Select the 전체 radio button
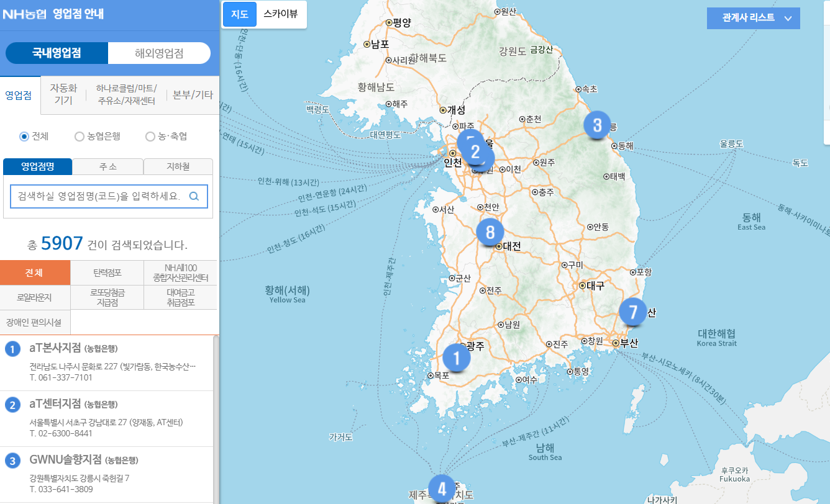The width and height of the screenshot is (830, 504). coord(24,136)
